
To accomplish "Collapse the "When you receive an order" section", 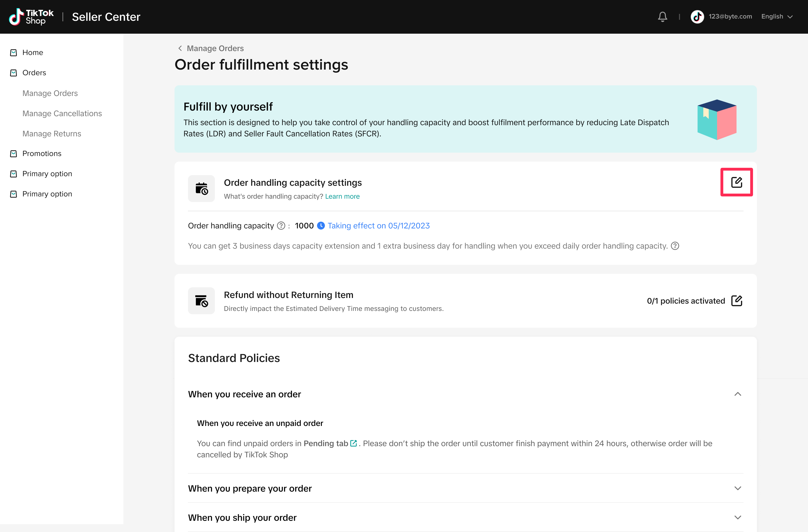I will point(738,394).
